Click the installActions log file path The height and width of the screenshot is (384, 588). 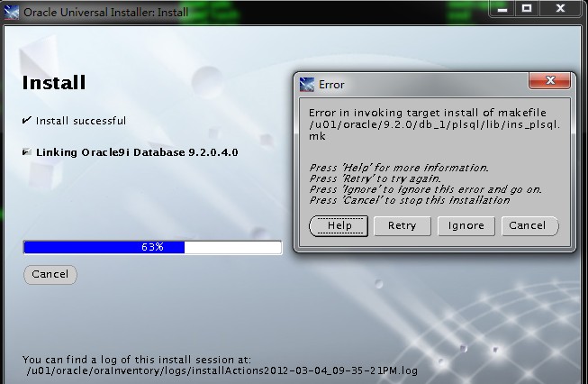(222, 370)
